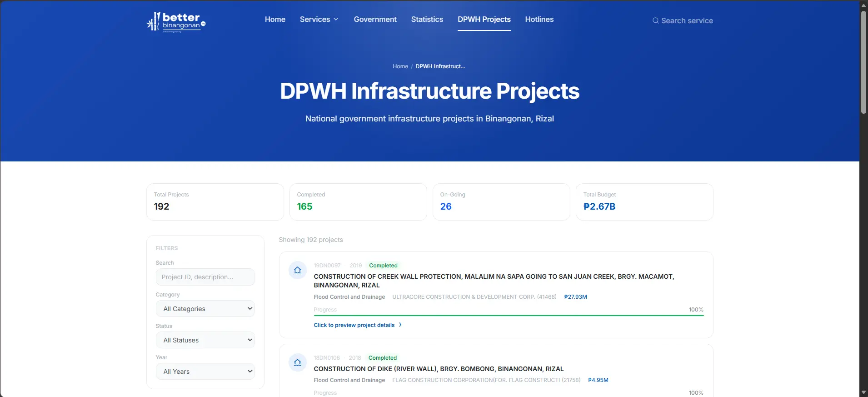Viewport: 868px width, 397px height.
Task: Click the ULTRACORE CONSTRUCTION contractor name
Action: pos(474,297)
